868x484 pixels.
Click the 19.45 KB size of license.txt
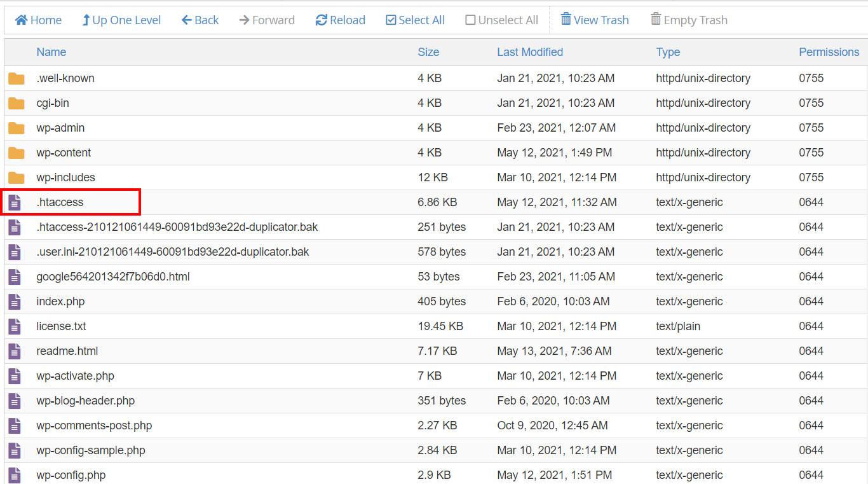pyautogui.click(x=440, y=326)
